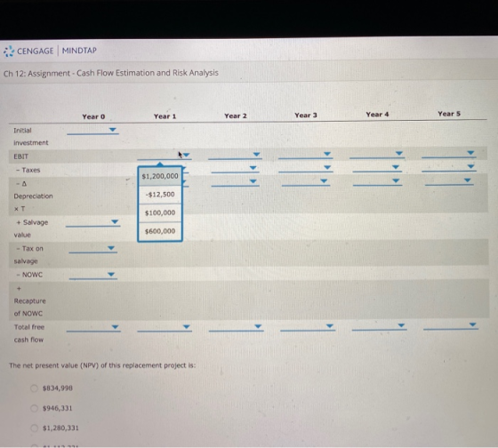Click the Ch 12 Assignment title
498x448 pixels.
(x=111, y=74)
